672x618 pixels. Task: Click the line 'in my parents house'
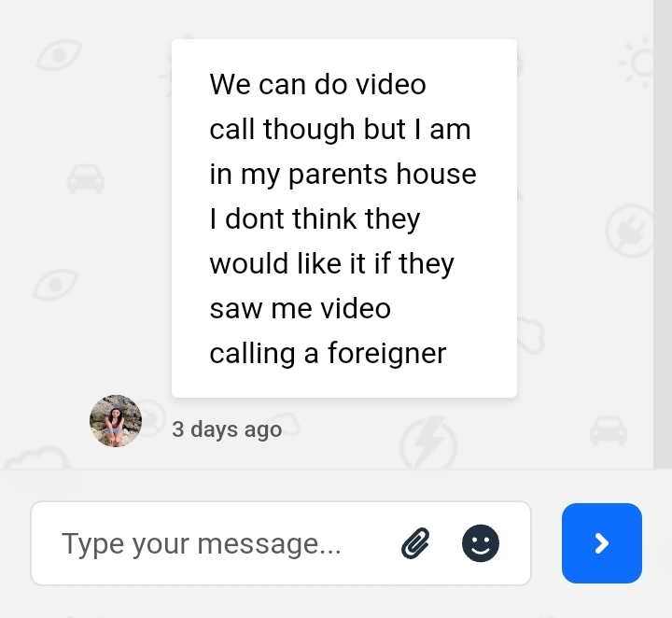pos(343,174)
